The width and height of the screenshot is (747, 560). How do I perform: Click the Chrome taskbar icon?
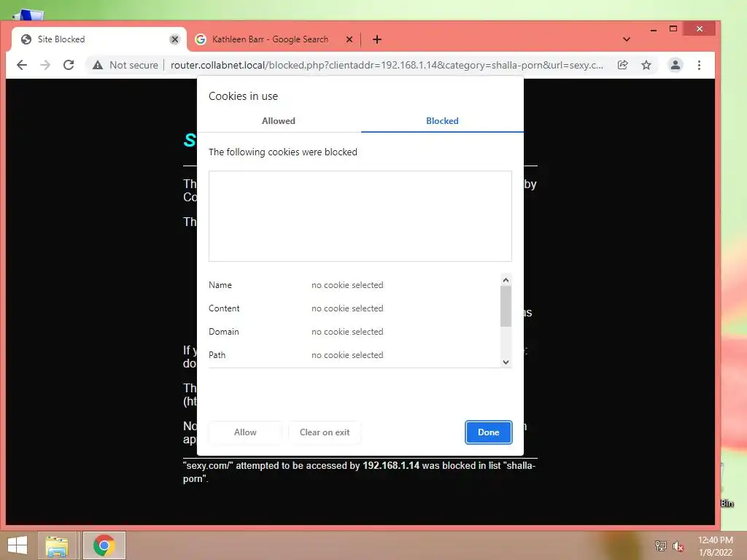click(104, 545)
